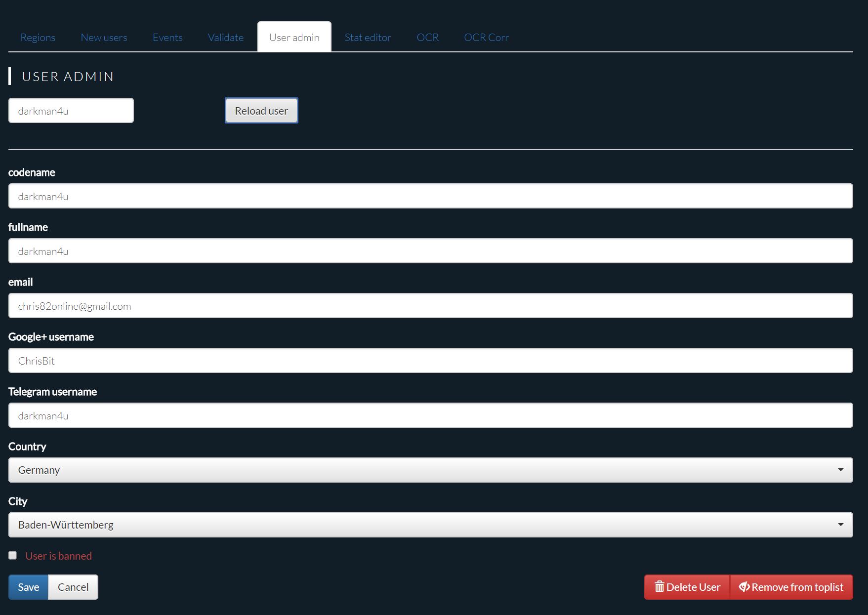The image size is (868, 615).
Task: Open the City dropdown showing Baden-Württemberg
Action: (x=431, y=525)
